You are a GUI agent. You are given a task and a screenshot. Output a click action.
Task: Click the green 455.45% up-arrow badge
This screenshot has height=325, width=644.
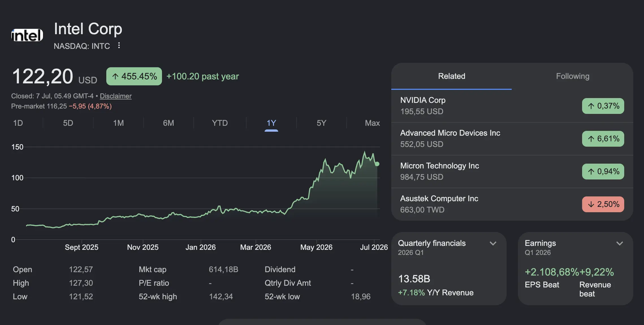(134, 76)
